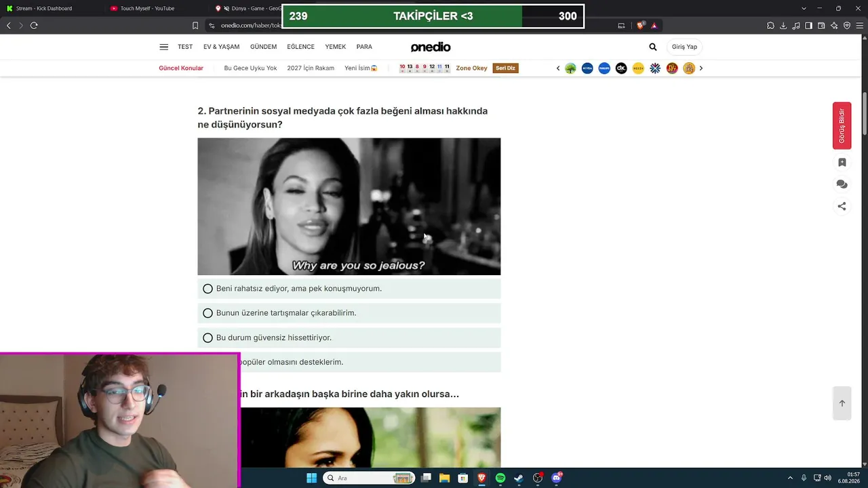
Task: Open Brave Wallet icon in toolbar
Action: 821,26
